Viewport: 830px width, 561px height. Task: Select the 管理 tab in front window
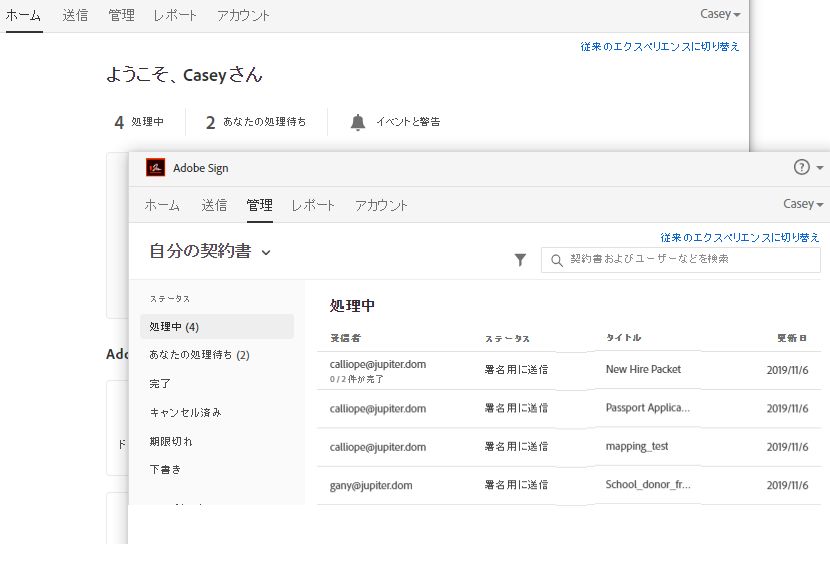[259, 205]
